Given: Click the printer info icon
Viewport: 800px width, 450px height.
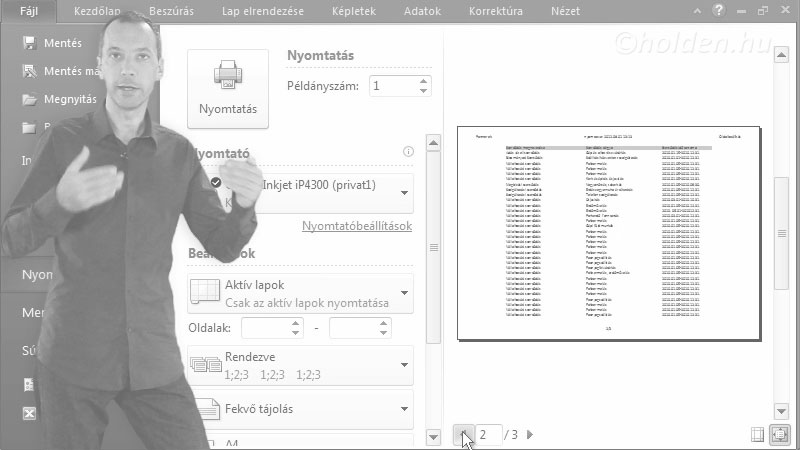Looking at the screenshot, I should pos(408,152).
